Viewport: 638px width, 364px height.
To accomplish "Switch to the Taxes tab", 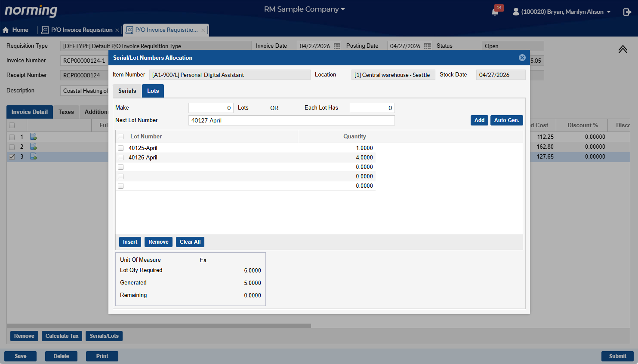I will [x=66, y=112].
